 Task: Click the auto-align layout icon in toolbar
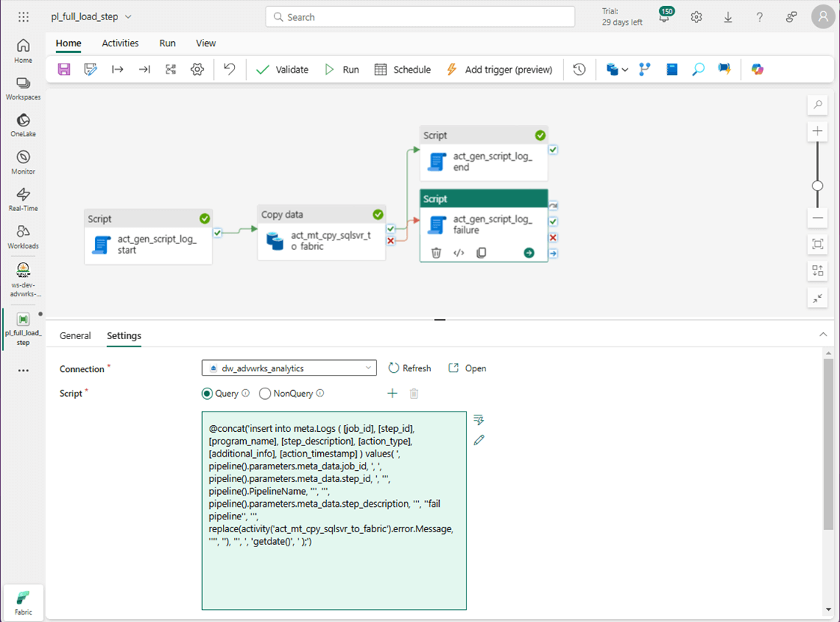pos(171,69)
